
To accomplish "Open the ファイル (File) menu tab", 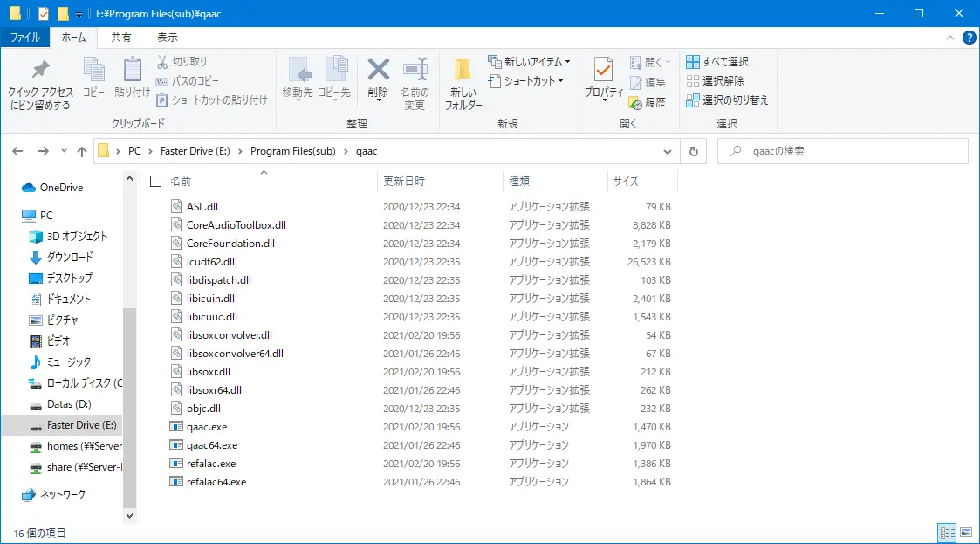I will 25,38.
